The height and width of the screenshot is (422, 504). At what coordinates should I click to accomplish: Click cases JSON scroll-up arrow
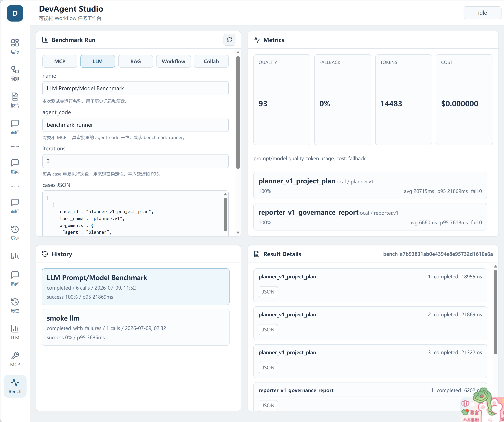[x=225, y=194]
